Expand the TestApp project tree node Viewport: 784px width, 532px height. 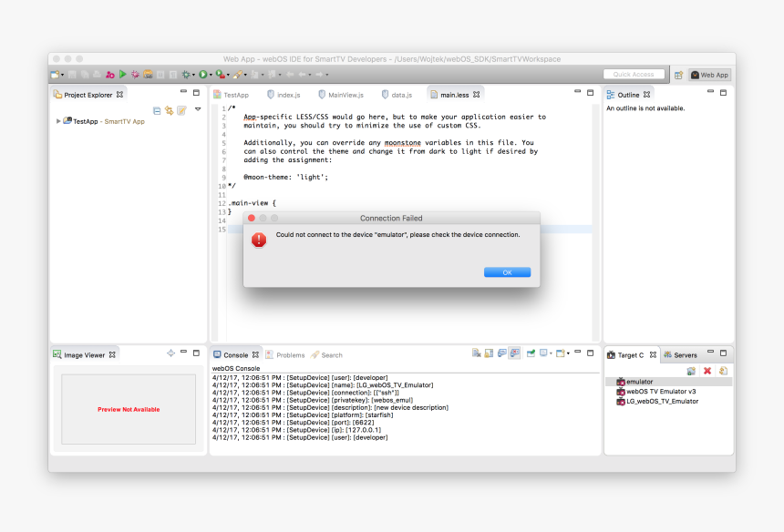[x=58, y=121]
